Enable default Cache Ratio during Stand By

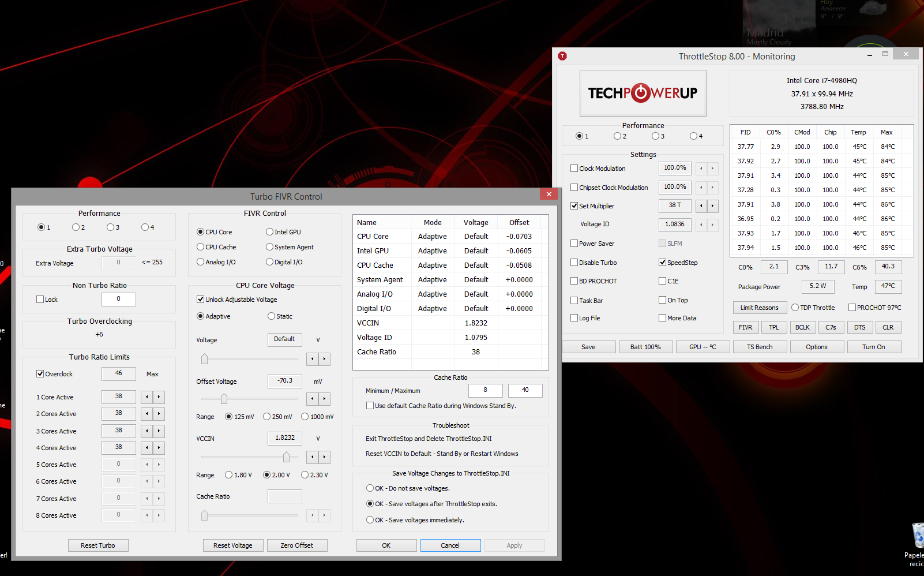(x=370, y=406)
